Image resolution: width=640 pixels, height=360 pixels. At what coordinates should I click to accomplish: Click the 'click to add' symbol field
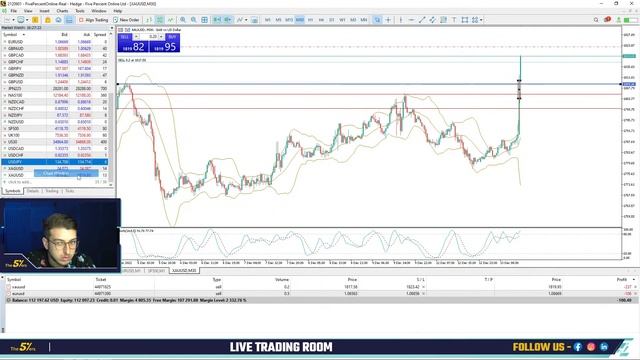pos(20,182)
